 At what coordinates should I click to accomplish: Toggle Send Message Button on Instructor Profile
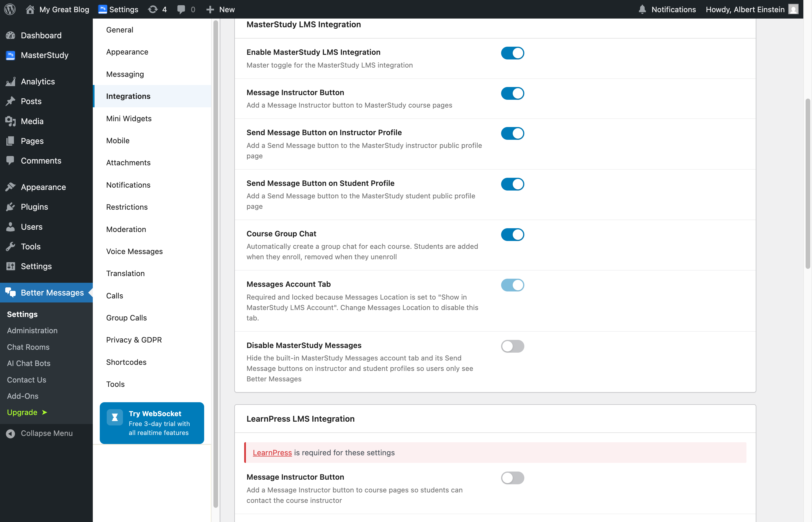coord(512,133)
